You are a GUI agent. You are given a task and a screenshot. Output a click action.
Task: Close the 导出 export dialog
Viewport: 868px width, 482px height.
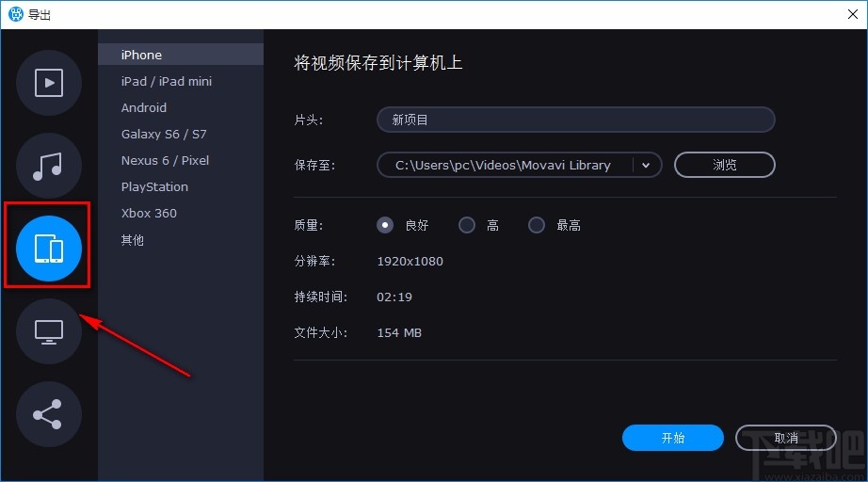click(853, 14)
